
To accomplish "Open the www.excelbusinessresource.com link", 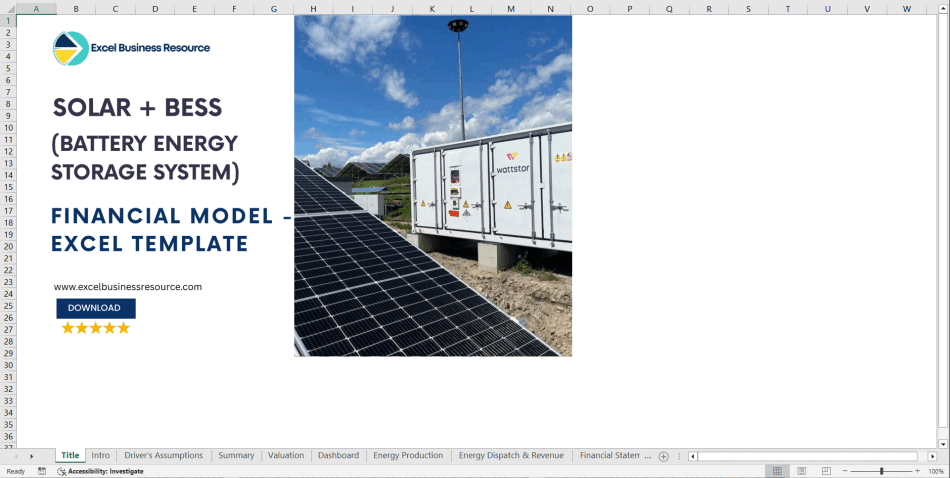I will click(x=128, y=287).
